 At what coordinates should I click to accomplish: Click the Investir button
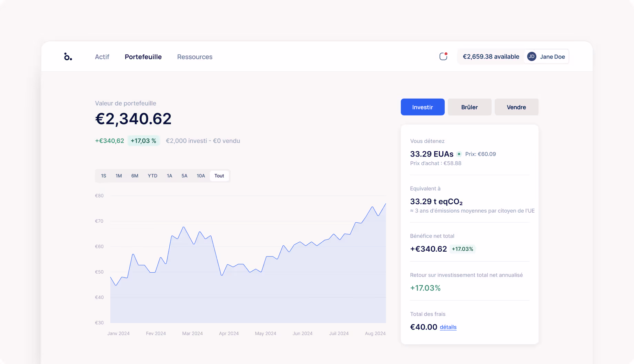tap(423, 107)
